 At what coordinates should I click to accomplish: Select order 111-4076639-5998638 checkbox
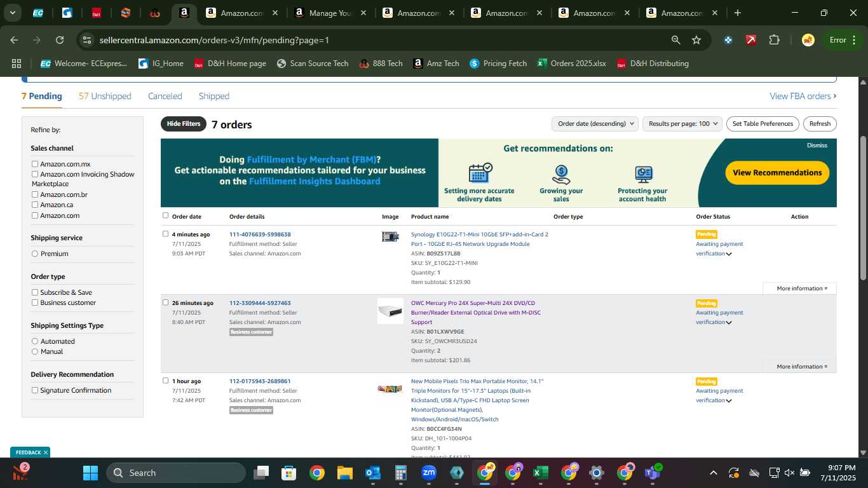[x=166, y=234]
